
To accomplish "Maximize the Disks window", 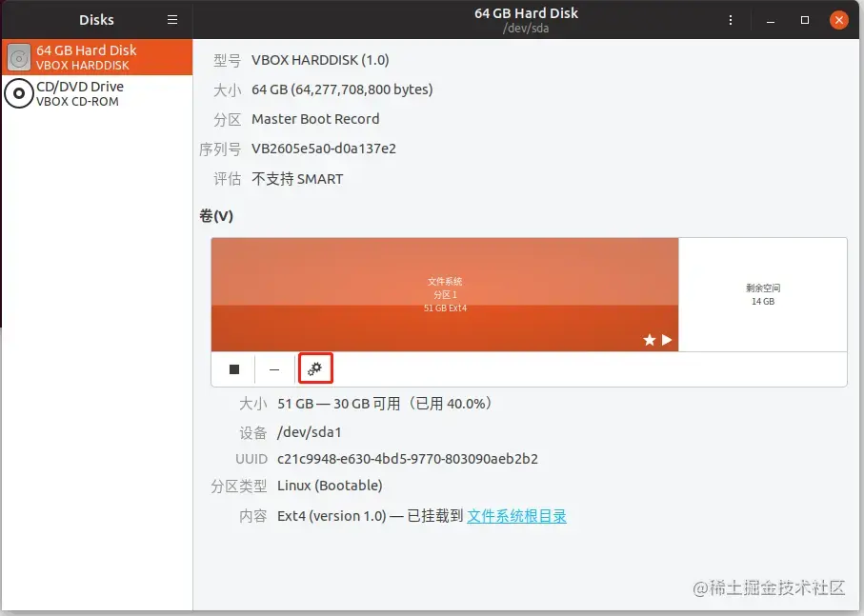I will [x=805, y=20].
